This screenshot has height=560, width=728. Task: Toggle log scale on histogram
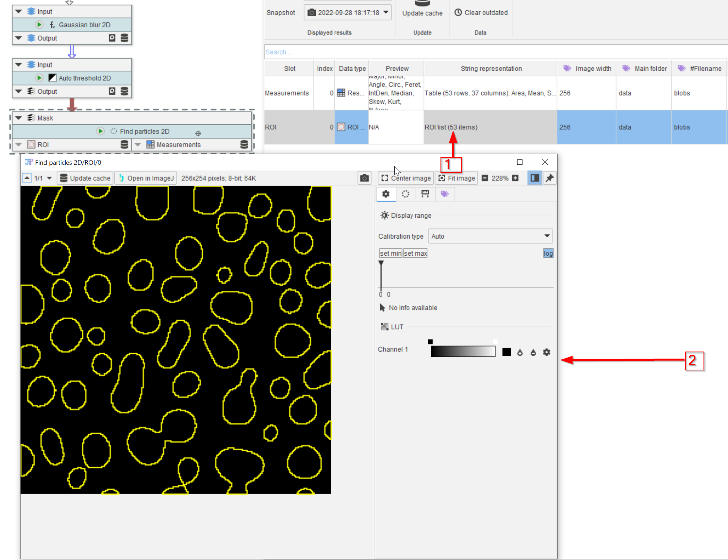(x=548, y=253)
